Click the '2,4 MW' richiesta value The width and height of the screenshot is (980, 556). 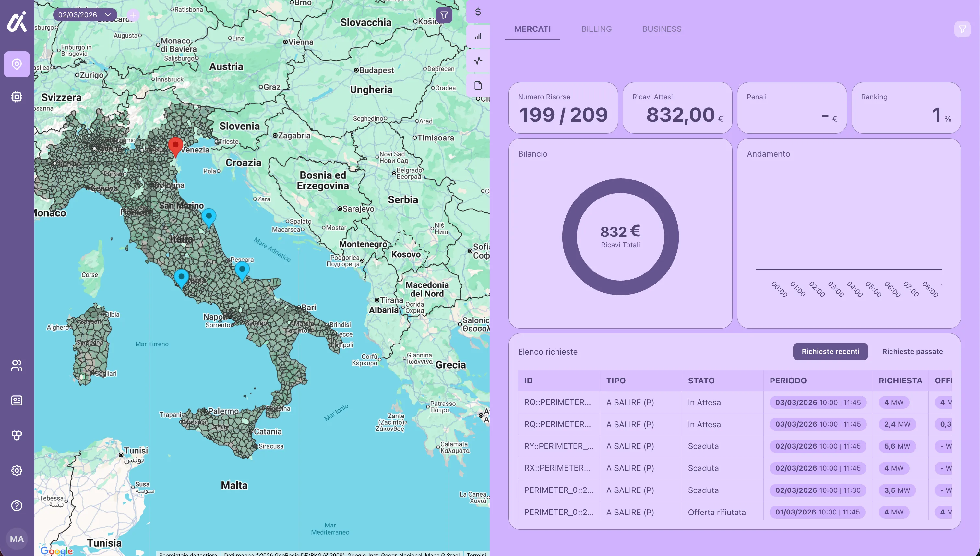click(897, 424)
